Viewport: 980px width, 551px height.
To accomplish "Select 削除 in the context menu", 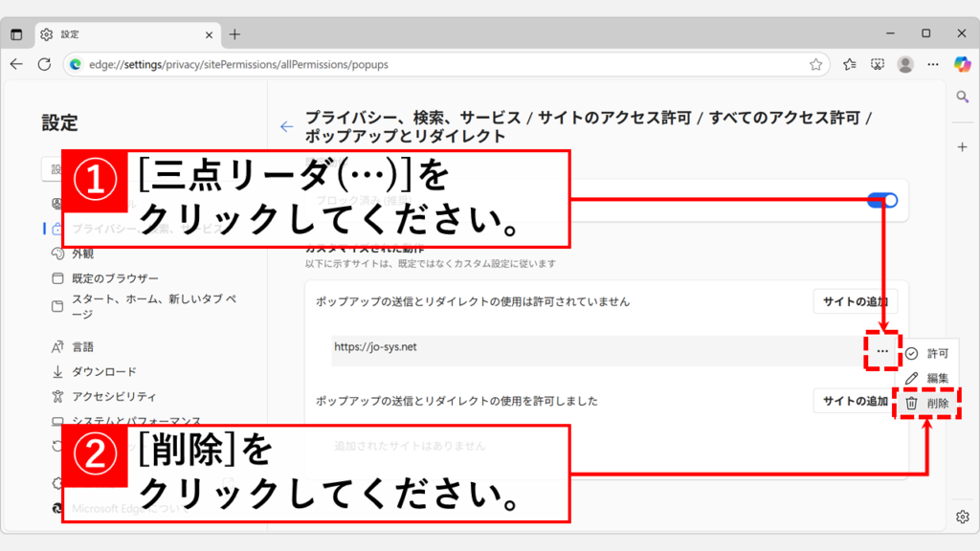I will pyautogui.click(x=928, y=404).
